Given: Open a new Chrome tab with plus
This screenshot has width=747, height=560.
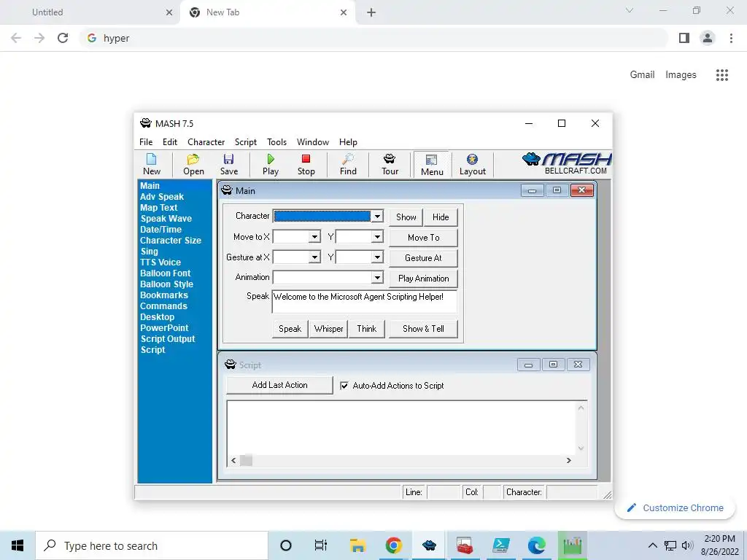Looking at the screenshot, I should click(371, 12).
